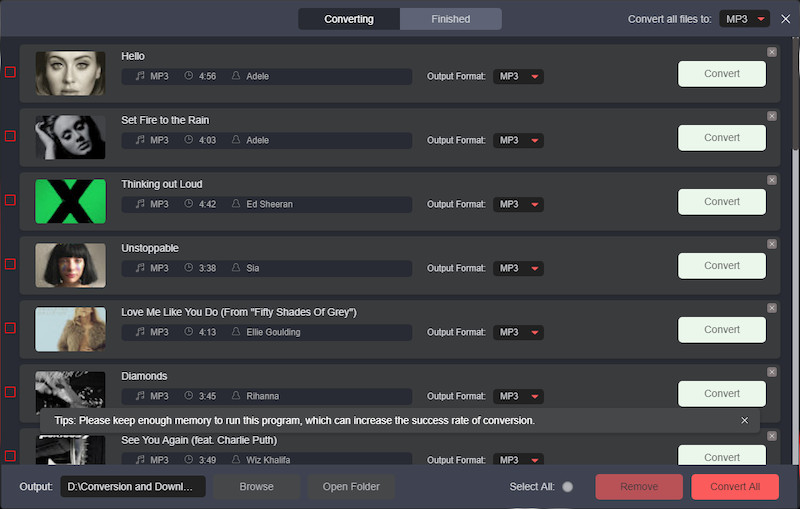Viewport: 800px width, 509px height.
Task: Click the Set Fire to the Rain thumbnail
Action: [x=70, y=137]
